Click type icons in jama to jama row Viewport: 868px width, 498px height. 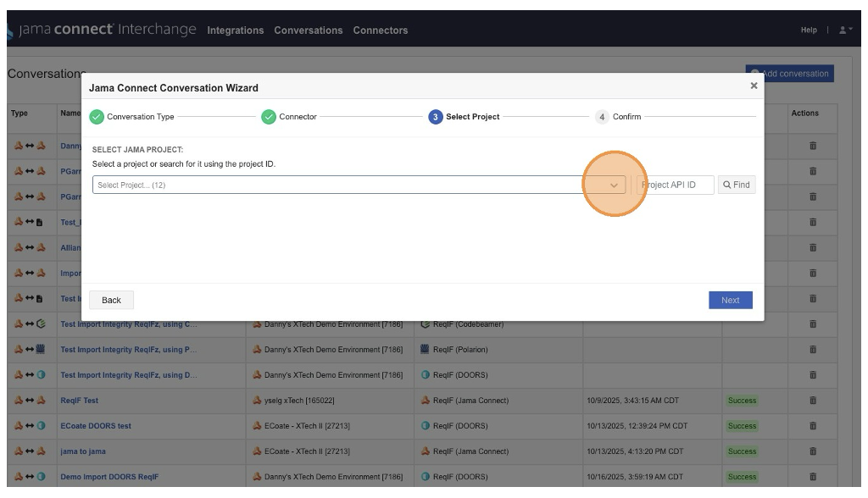pos(30,451)
